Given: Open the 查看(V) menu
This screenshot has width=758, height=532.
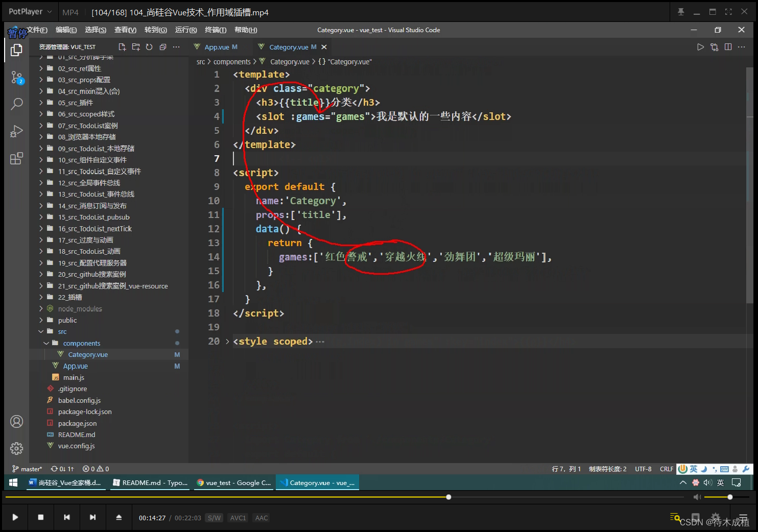Looking at the screenshot, I should [x=126, y=30].
